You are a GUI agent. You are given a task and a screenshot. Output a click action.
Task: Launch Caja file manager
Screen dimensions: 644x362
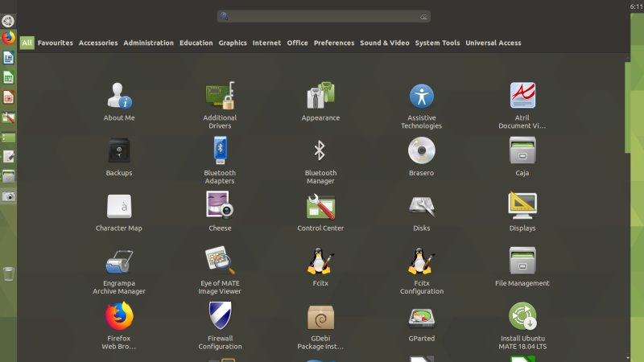[x=522, y=157]
